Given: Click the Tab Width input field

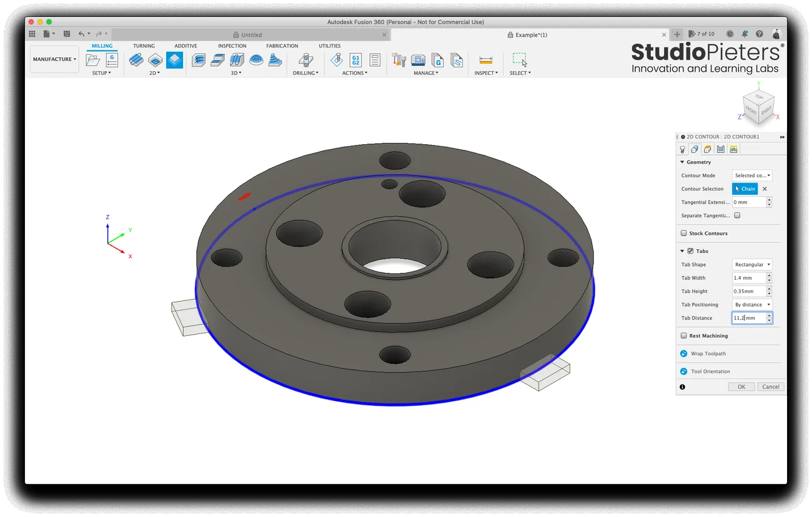Looking at the screenshot, I should point(749,278).
